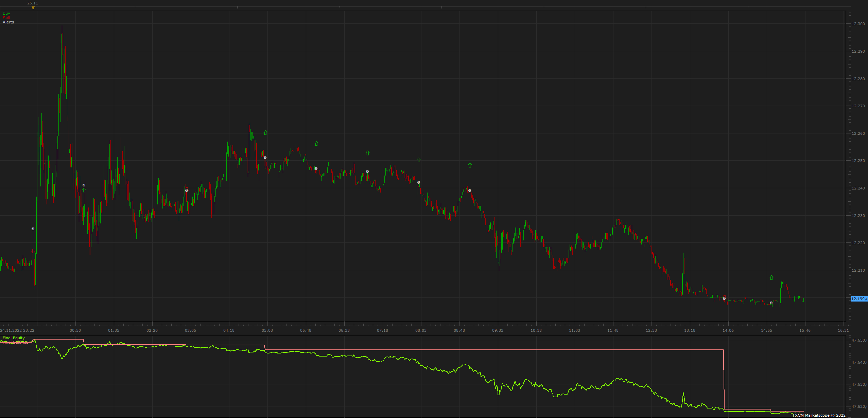This screenshot has width=868, height=418.
Task: Click the green buy arrow right after 08:48
Action: 470,165
